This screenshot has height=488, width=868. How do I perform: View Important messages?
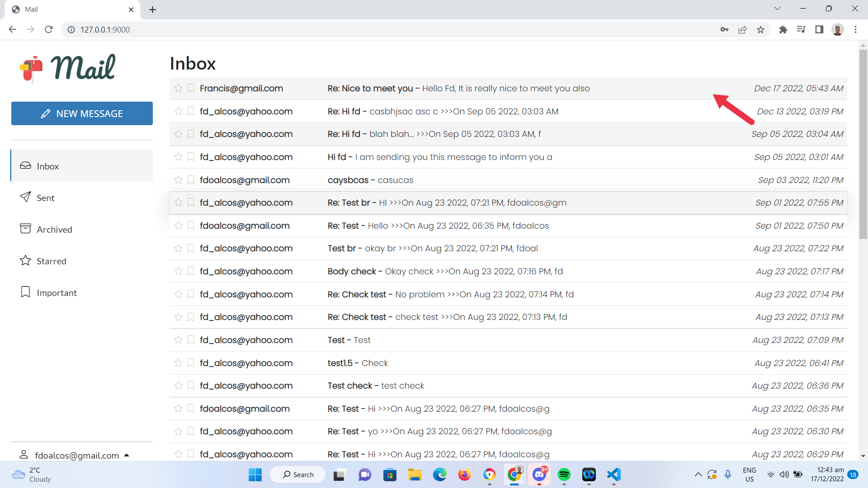[x=57, y=292]
